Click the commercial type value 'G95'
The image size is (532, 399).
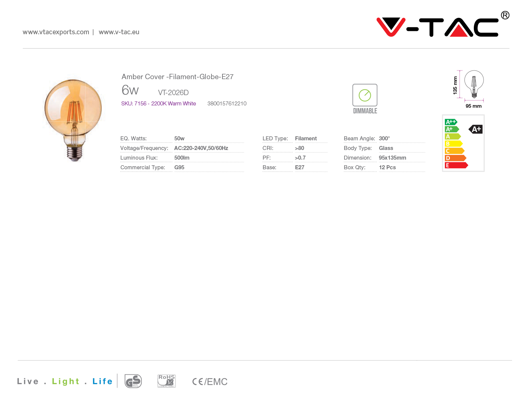point(179,167)
